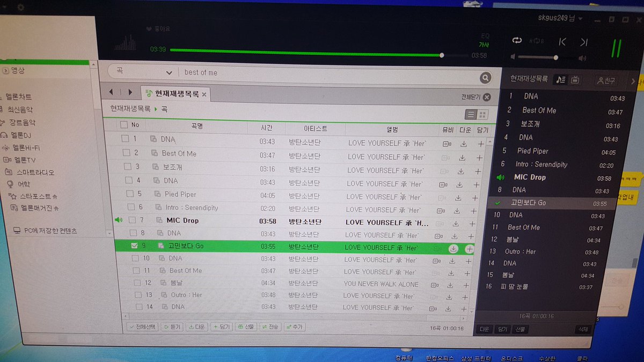Select 피 땀 눈물 in right playlist

click(514, 286)
